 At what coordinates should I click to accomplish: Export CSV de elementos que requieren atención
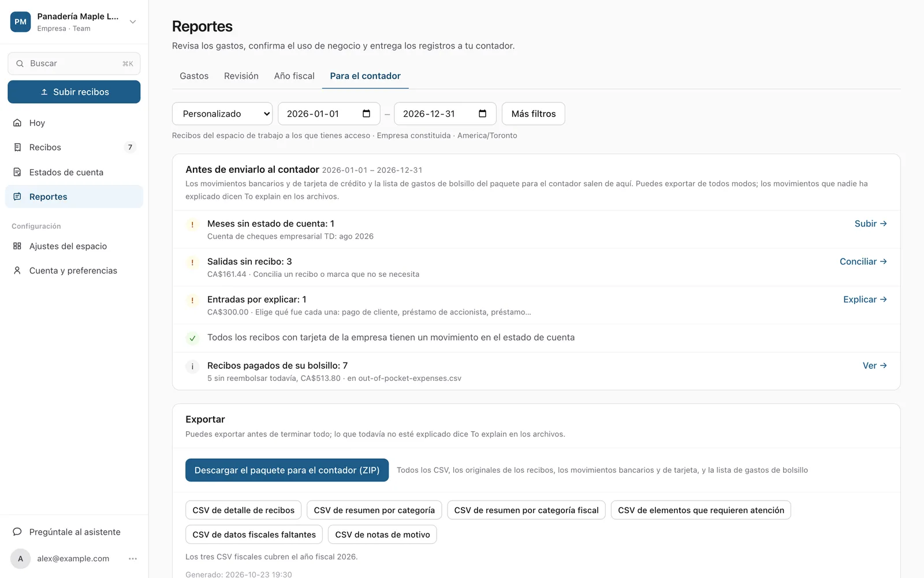pos(701,510)
